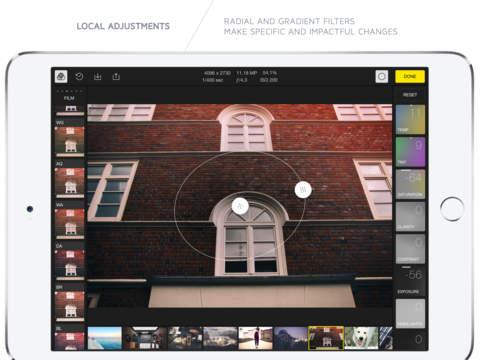Select the Clarity adjustment tile
480x360 pixels.
point(410,216)
